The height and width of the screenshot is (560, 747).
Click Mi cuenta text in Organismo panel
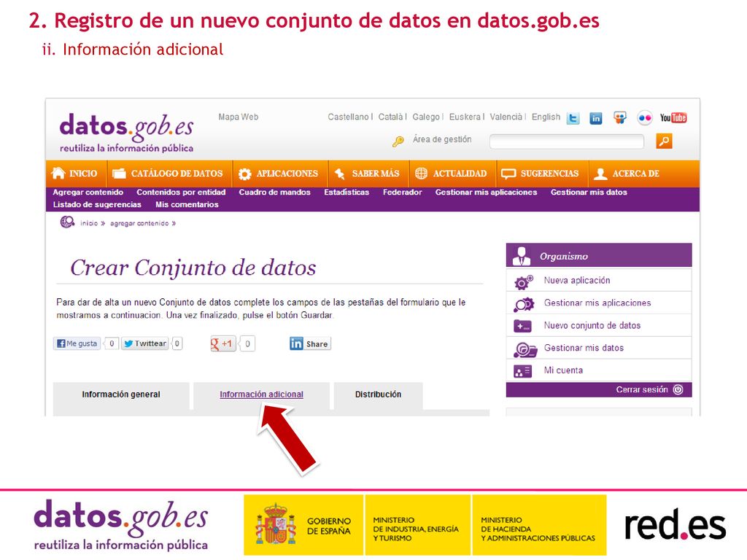pyautogui.click(x=563, y=370)
